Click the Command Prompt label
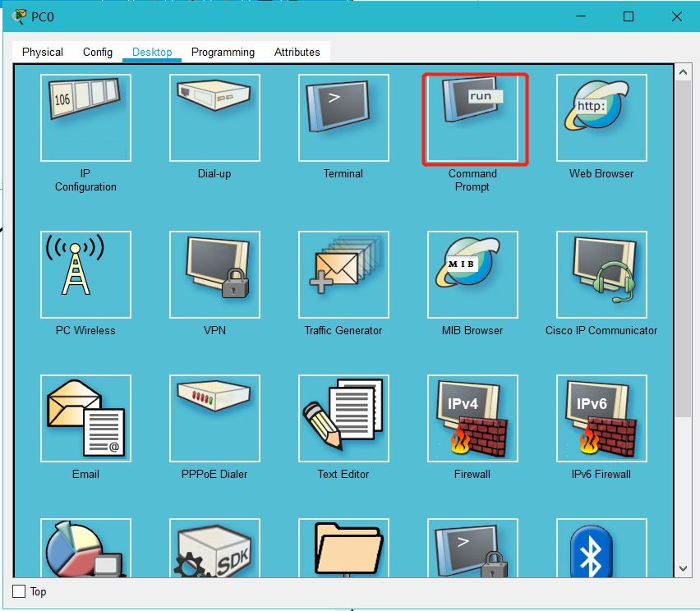The height and width of the screenshot is (611, 700). coord(472,181)
